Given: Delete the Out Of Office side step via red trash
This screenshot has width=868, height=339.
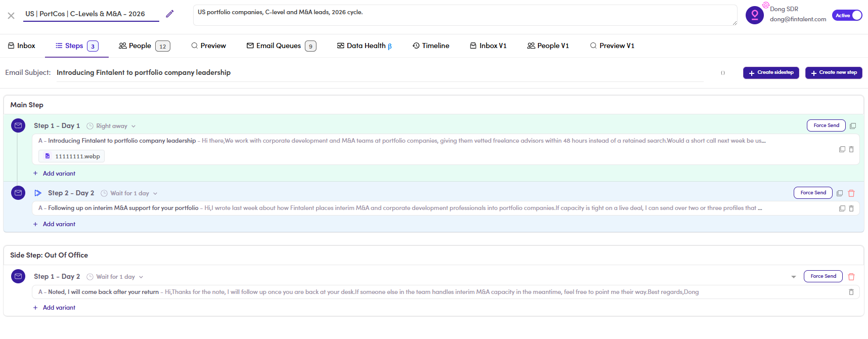Looking at the screenshot, I should (x=851, y=277).
